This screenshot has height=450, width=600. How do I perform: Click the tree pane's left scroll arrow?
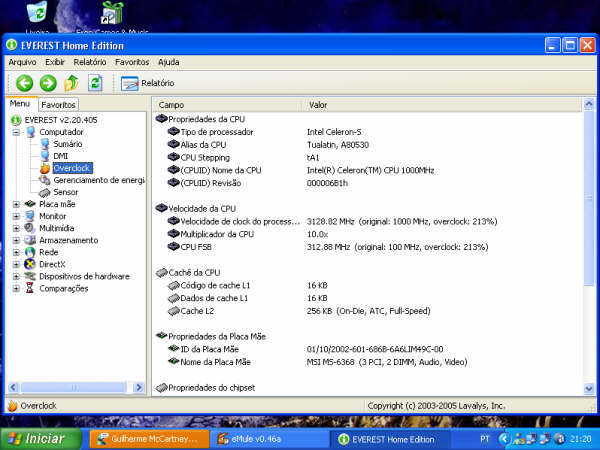tap(13, 388)
